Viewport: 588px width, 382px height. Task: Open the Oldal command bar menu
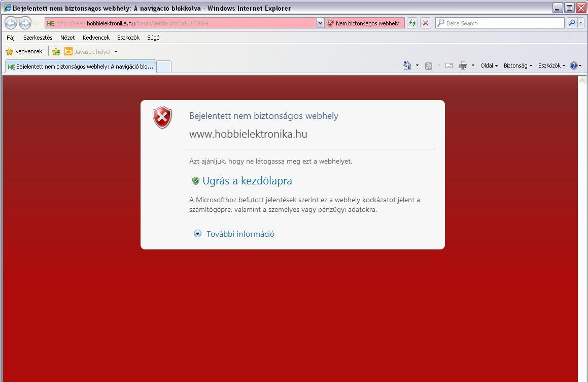tap(489, 66)
